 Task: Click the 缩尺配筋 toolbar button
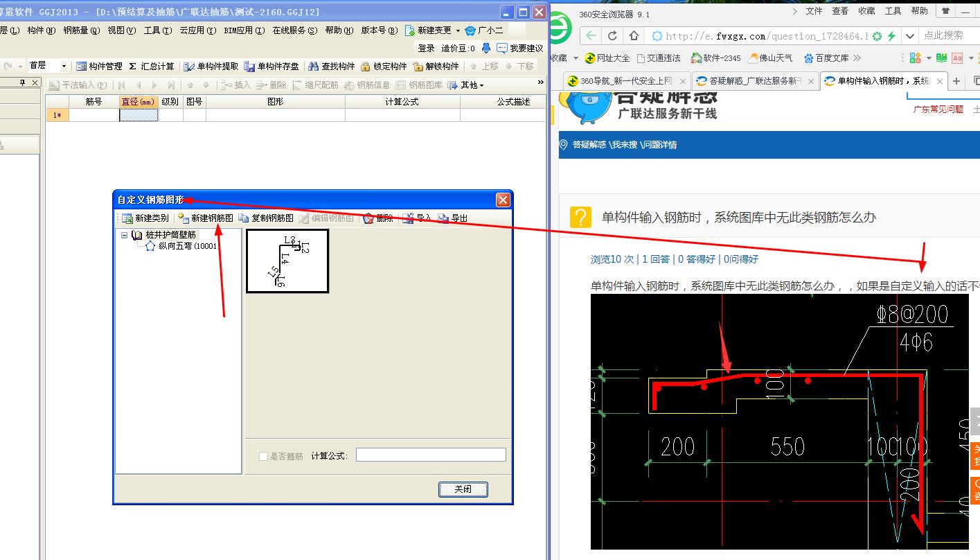[x=315, y=85]
